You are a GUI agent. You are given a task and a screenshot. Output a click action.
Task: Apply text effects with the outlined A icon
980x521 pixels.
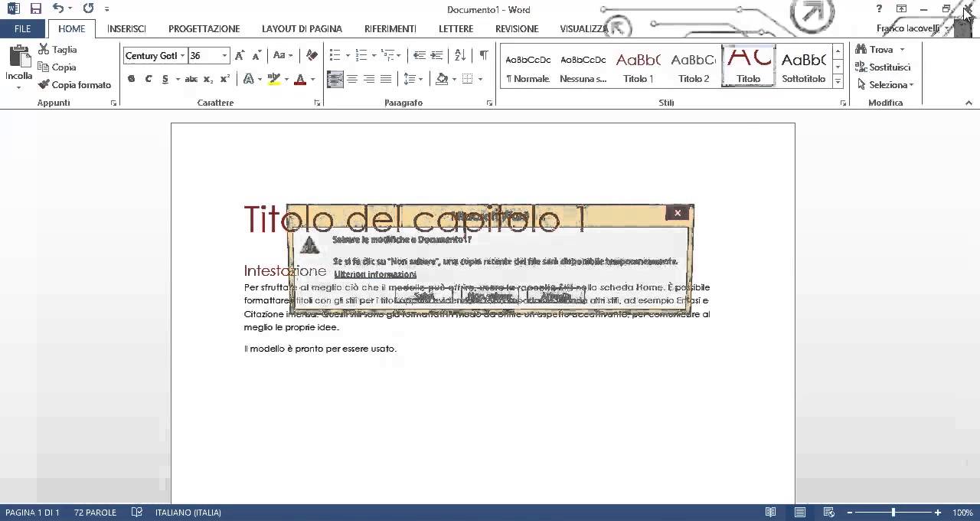pyautogui.click(x=248, y=79)
